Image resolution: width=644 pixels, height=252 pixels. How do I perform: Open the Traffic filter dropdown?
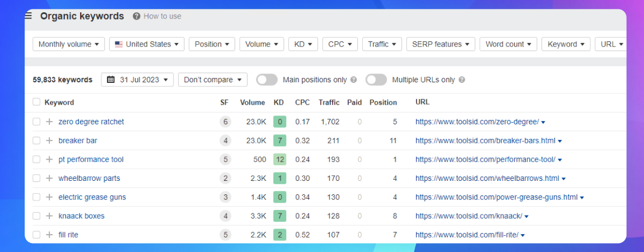382,44
